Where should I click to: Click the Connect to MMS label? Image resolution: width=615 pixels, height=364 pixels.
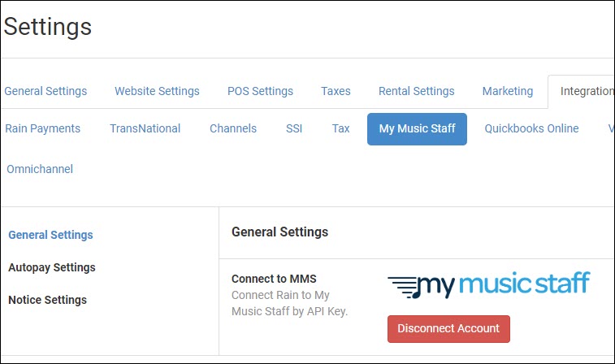click(x=274, y=279)
